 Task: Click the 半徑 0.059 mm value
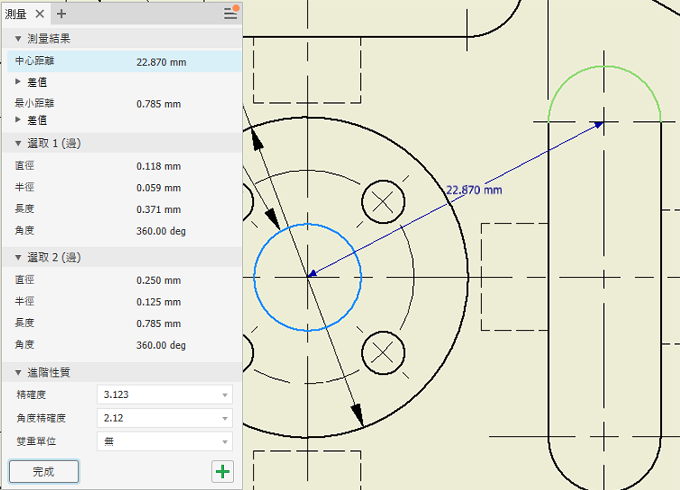click(158, 188)
